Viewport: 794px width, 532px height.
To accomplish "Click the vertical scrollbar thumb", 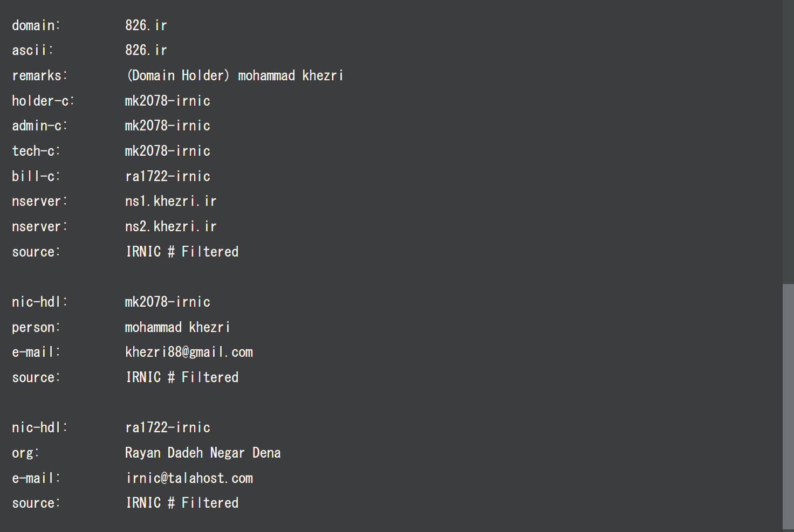I will pos(788,405).
